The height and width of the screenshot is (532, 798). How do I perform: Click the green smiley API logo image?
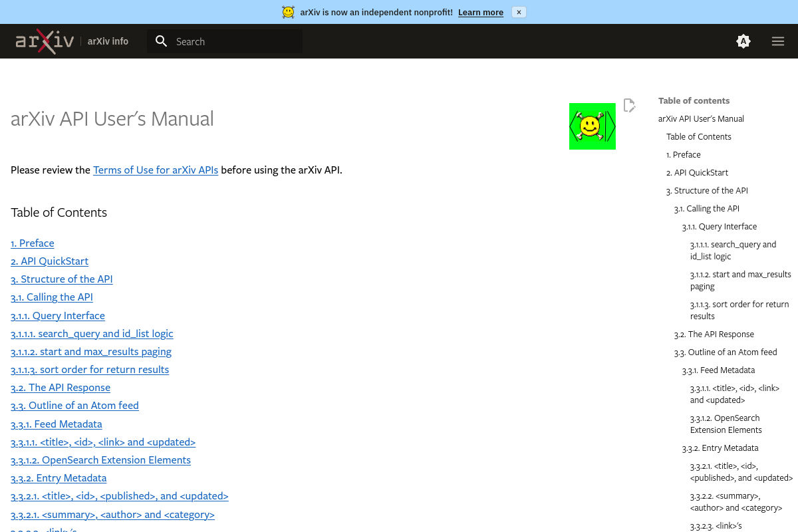pyautogui.click(x=593, y=126)
